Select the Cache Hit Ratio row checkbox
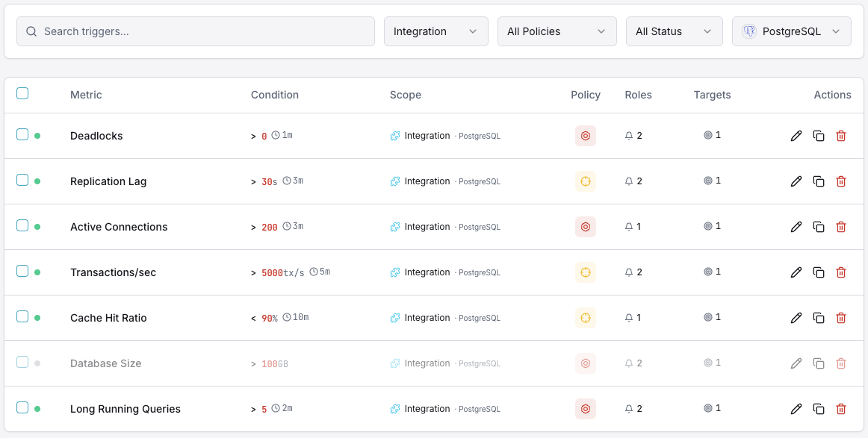The image size is (868, 438). tap(22, 317)
